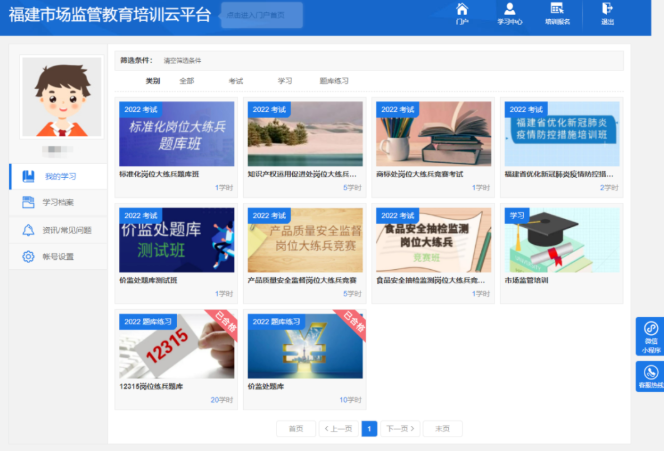Open the 微信小程序 floating button
The image size is (664, 455).
650,337
